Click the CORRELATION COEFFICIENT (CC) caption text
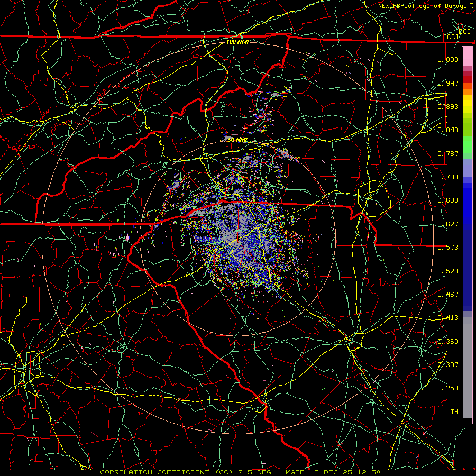 [167, 472]
